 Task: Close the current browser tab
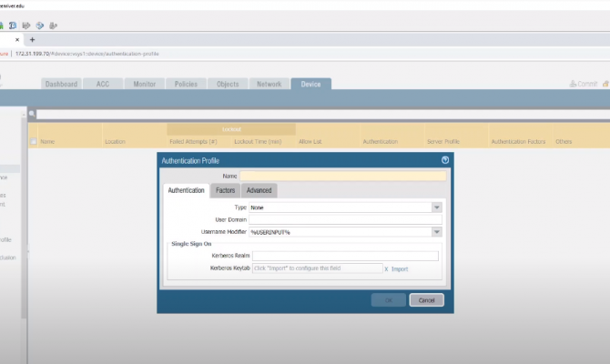[17, 40]
